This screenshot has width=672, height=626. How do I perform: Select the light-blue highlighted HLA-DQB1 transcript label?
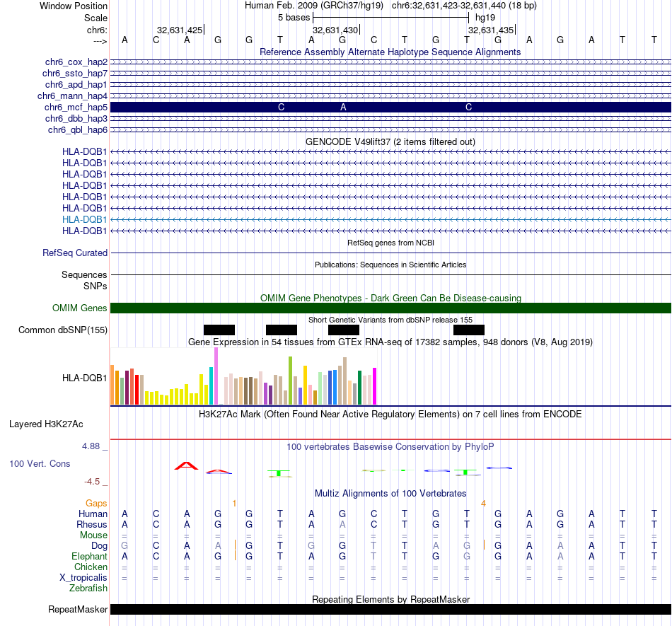[84, 219]
